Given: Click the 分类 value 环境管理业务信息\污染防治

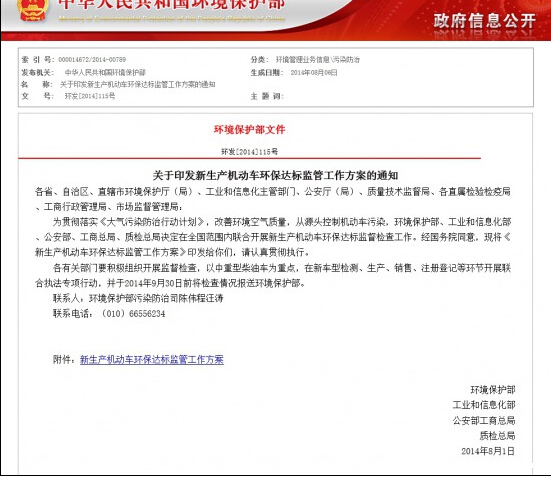Looking at the screenshot, I should (318, 59).
